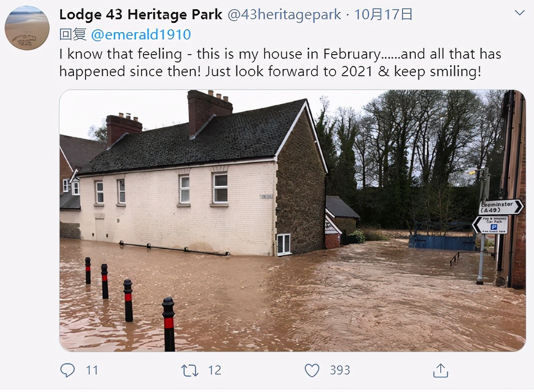534x392 pixels.
Task: Open Lodge 43 Heritage Park profile name
Action: [141, 15]
